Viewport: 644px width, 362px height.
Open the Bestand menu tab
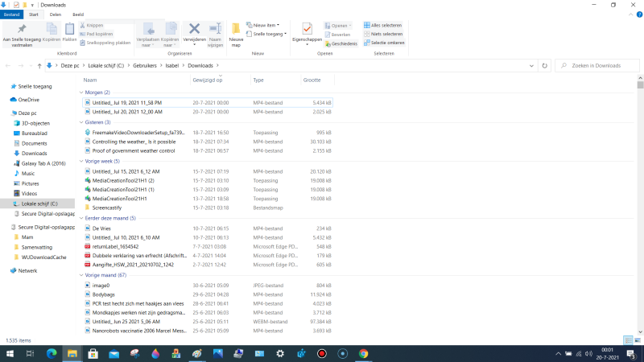[12, 14]
